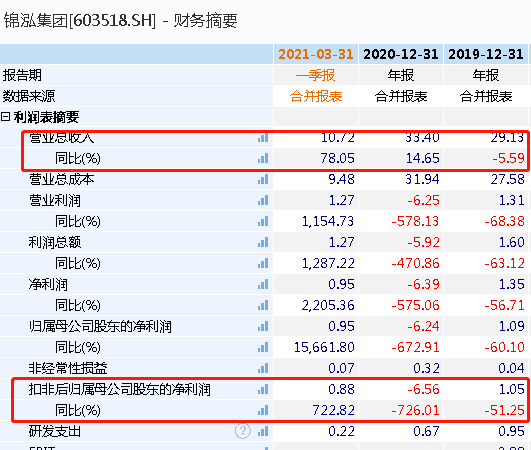This screenshot has width=531, height=450.
Task: Click the 1,154.73 growth value
Action: pyautogui.click(x=328, y=221)
